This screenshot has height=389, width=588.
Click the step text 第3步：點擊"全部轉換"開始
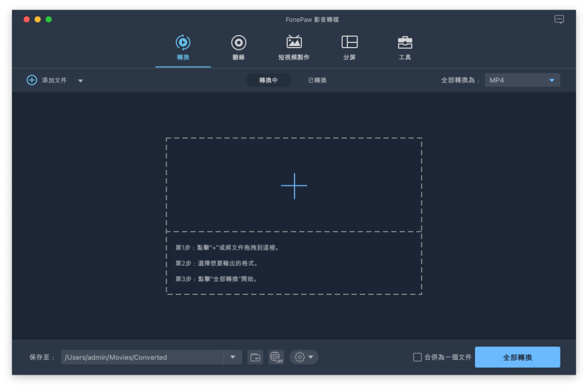tap(216, 279)
